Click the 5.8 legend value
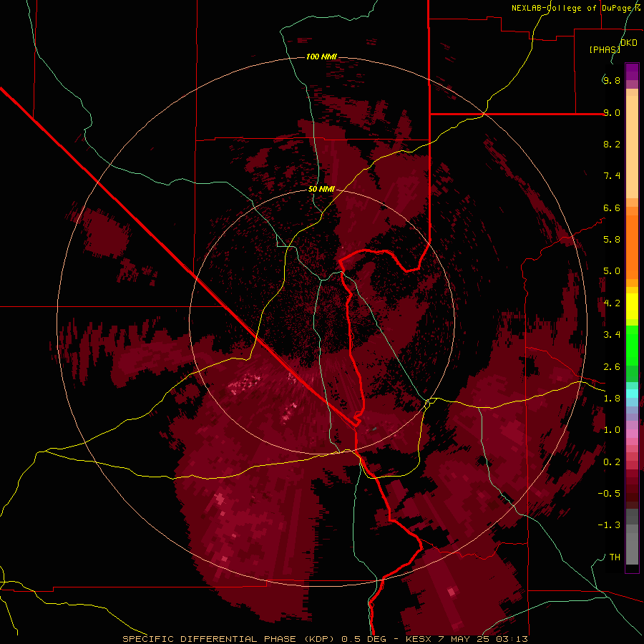Screen dimensions: 644x644 [x=612, y=240]
